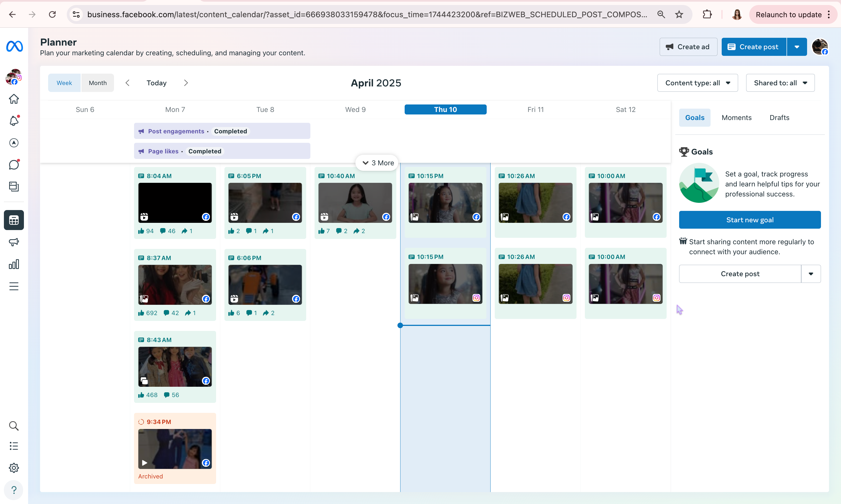This screenshot has width=841, height=504.
Task: Expand the 3 More campaigns chevron
Action: 377,163
